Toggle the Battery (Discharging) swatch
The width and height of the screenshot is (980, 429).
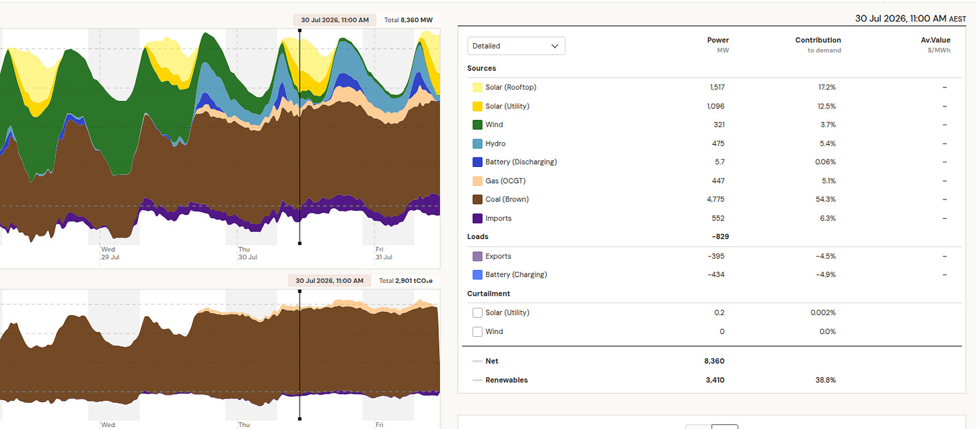point(477,162)
